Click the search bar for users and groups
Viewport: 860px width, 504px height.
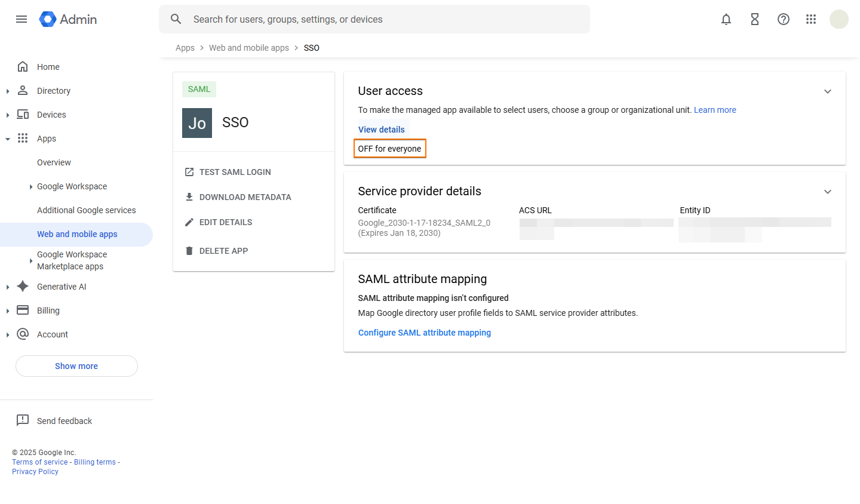374,19
